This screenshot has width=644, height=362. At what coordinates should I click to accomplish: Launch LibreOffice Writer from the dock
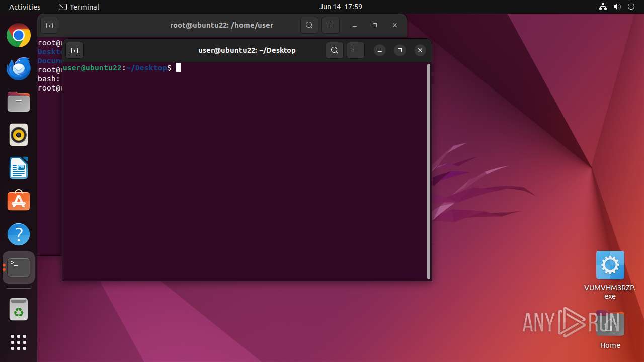coord(19,168)
